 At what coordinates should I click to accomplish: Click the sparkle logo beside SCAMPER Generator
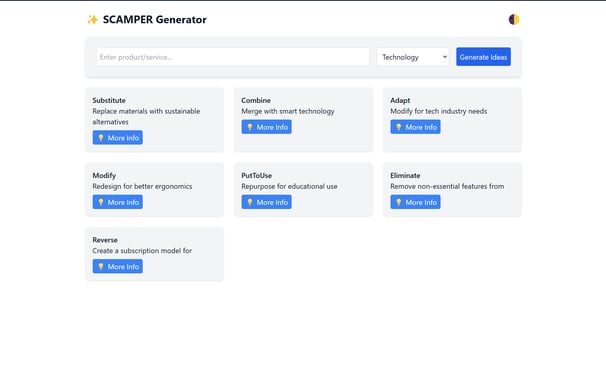(93, 20)
